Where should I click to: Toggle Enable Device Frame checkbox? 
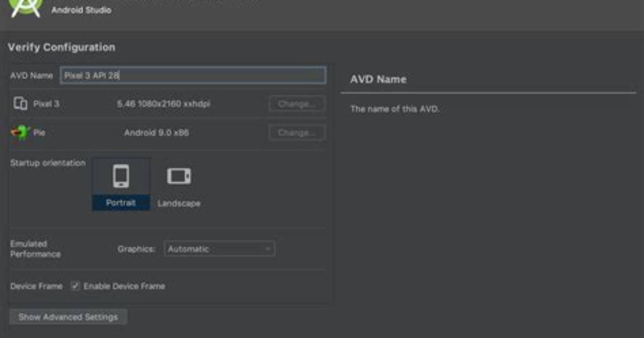click(75, 286)
